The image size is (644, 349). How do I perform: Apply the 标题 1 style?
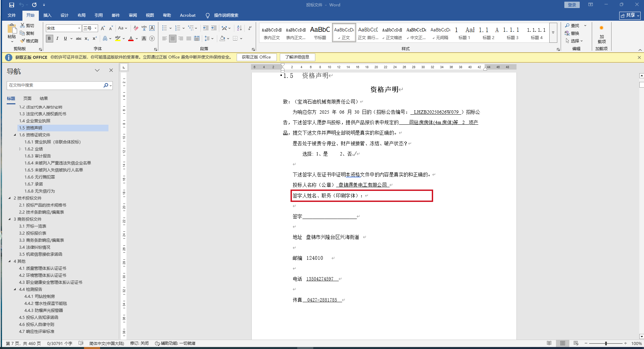(464, 33)
